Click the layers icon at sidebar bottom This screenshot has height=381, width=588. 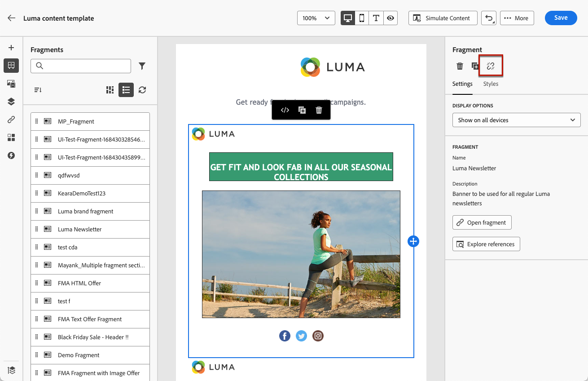pyautogui.click(x=11, y=370)
